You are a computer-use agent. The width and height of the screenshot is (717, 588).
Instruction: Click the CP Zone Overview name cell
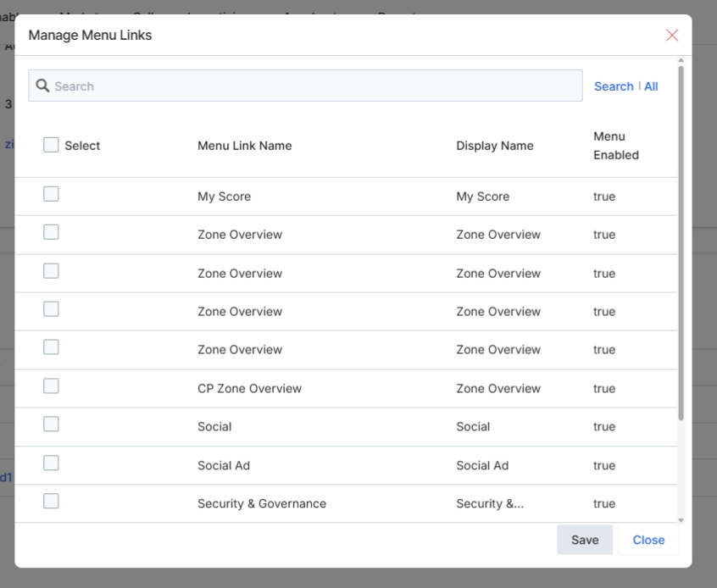click(250, 389)
